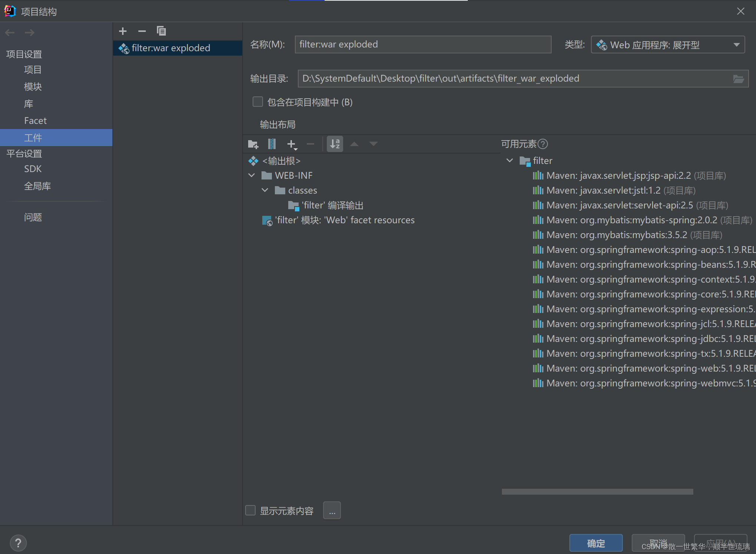Go forward with the right arrow
Screen dimensions: 756x554
click(x=29, y=33)
